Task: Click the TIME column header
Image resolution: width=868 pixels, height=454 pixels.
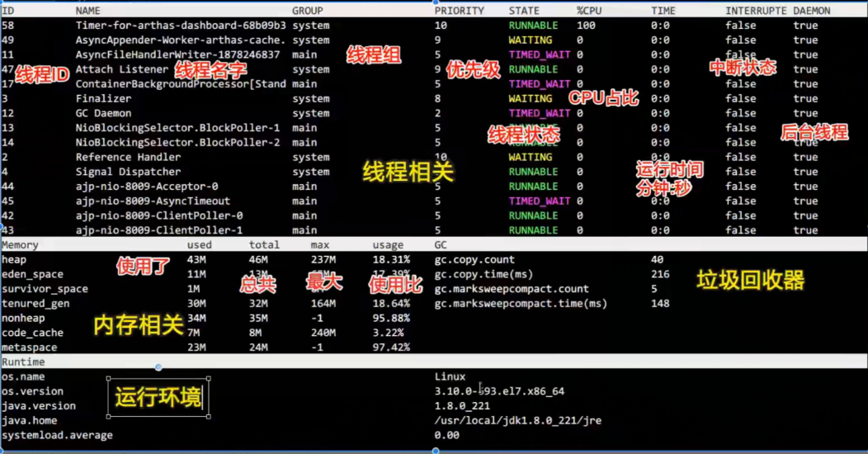Action: tap(663, 11)
